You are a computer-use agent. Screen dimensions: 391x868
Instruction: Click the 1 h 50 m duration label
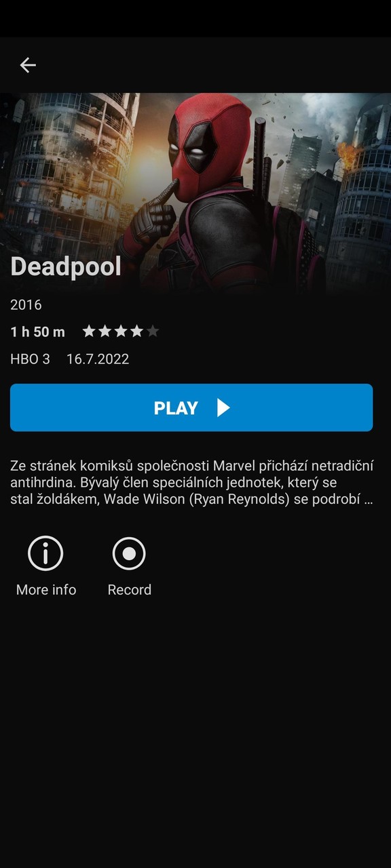click(x=38, y=332)
